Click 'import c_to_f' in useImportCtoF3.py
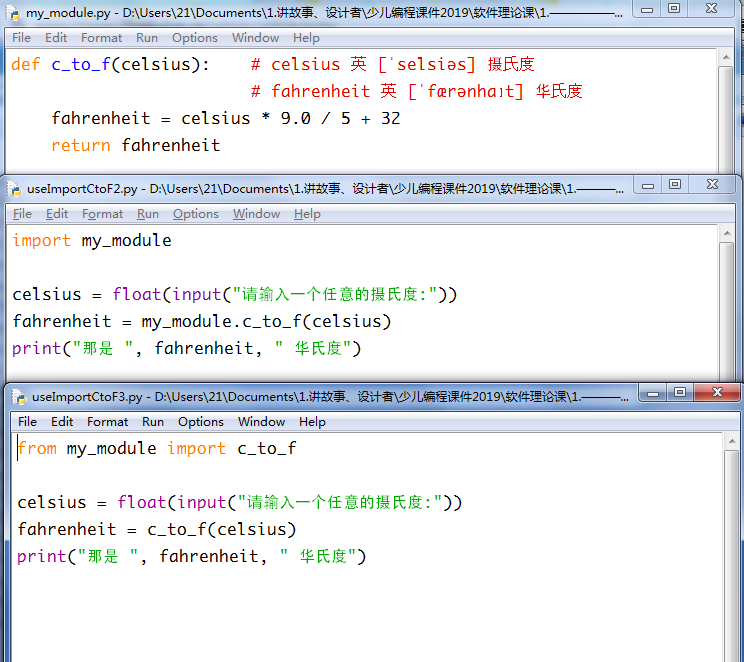The width and height of the screenshot is (744, 662). point(232,448)
